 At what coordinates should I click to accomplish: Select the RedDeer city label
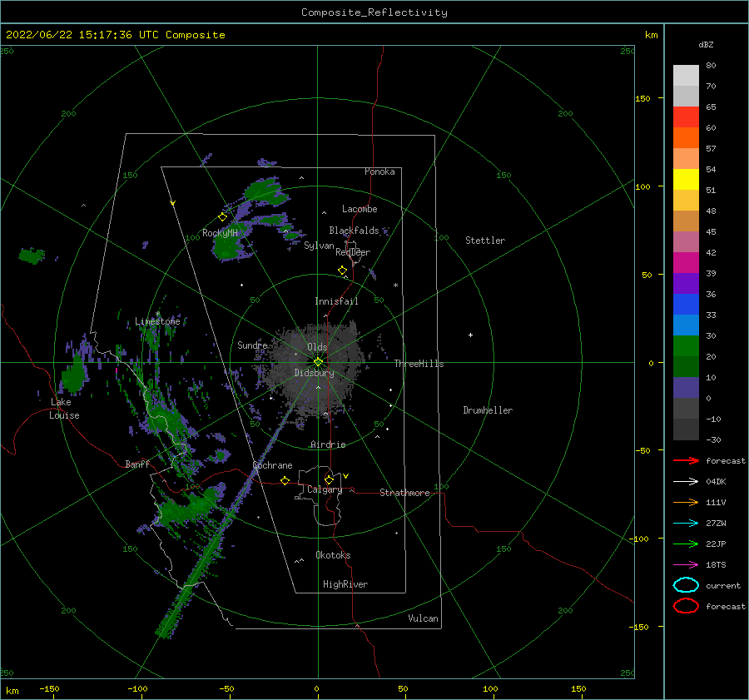click(353, 252)
